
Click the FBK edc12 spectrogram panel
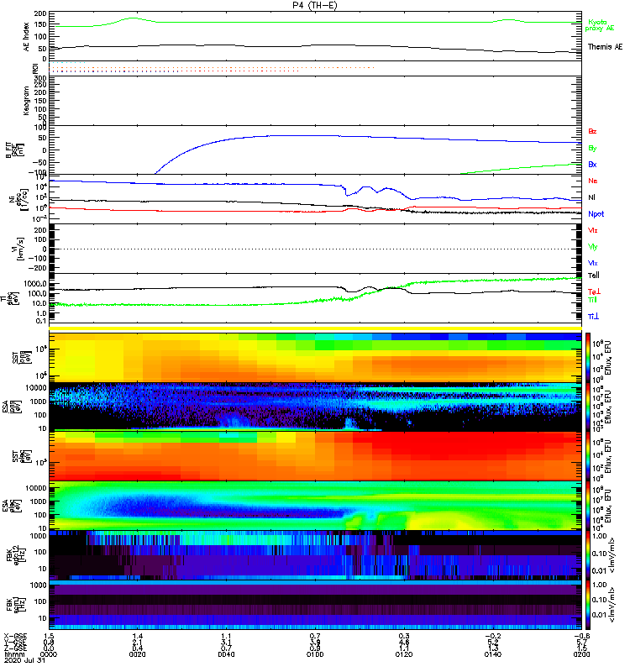(315, 555)
